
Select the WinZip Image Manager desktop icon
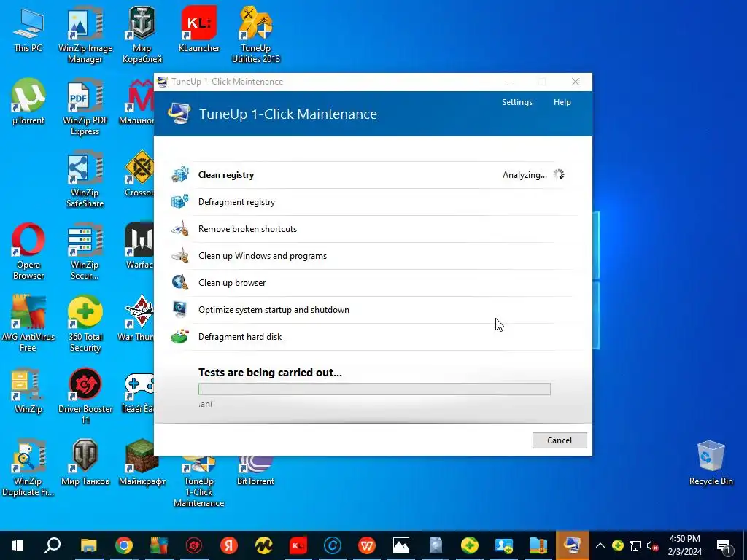point(85,35)
